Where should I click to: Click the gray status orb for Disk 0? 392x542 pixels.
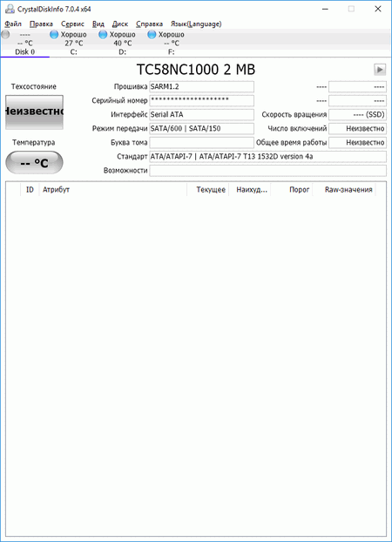coord(5,35)
